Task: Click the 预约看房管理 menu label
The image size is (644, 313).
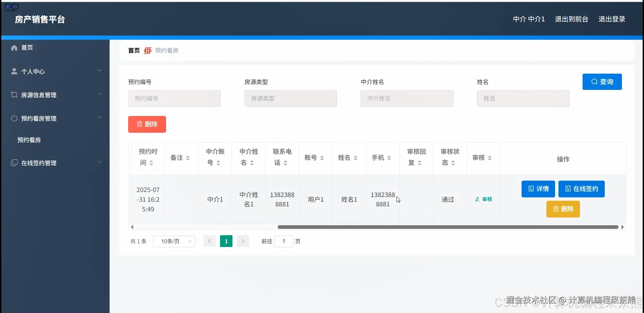Action: 39,118
